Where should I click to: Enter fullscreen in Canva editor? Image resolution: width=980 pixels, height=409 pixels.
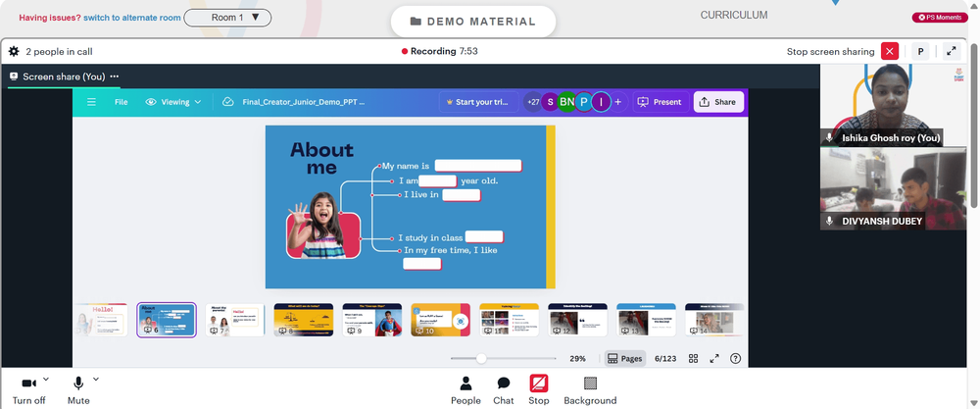(714, 358)
